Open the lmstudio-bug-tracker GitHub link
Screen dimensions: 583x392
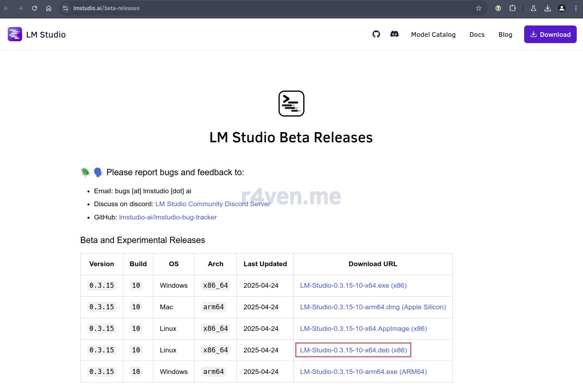click(x=168, y=217)
